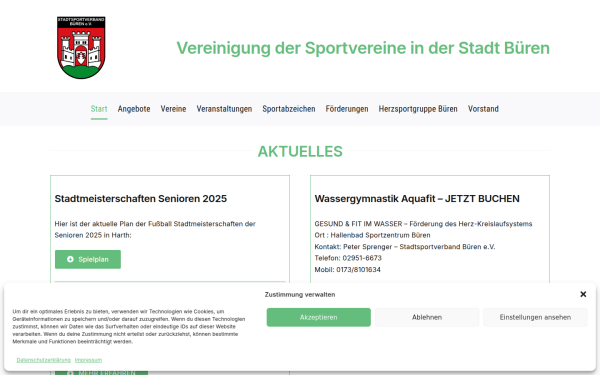Viewport: 600px width, 375px height.
Task: Select Sportabzeichen in the navigation
Action: pos(289,109)
